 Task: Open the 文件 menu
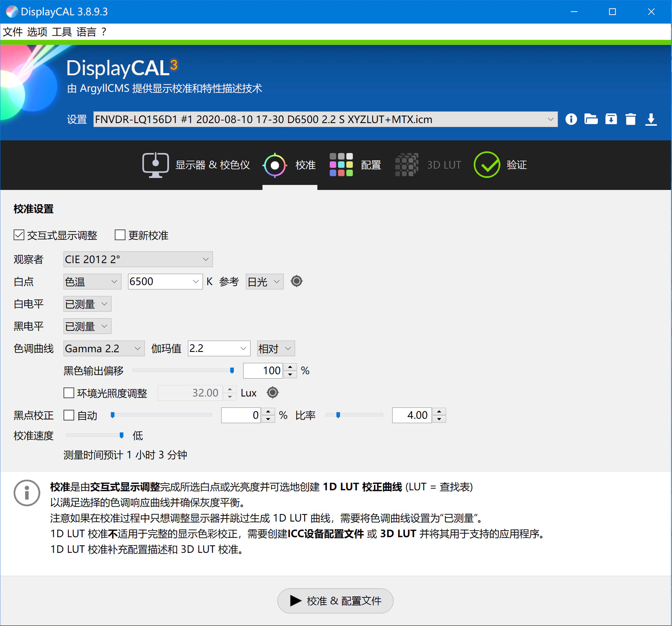coord(13,32)
